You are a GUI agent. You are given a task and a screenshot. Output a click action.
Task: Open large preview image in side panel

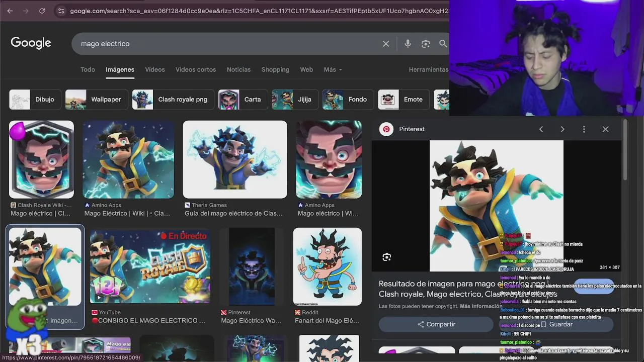tap(497, 206)
